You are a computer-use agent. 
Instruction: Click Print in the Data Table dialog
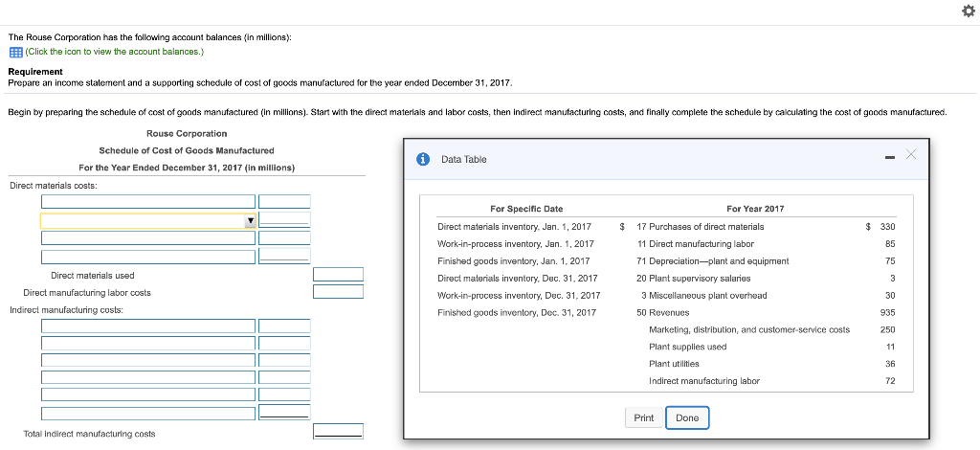644,417
